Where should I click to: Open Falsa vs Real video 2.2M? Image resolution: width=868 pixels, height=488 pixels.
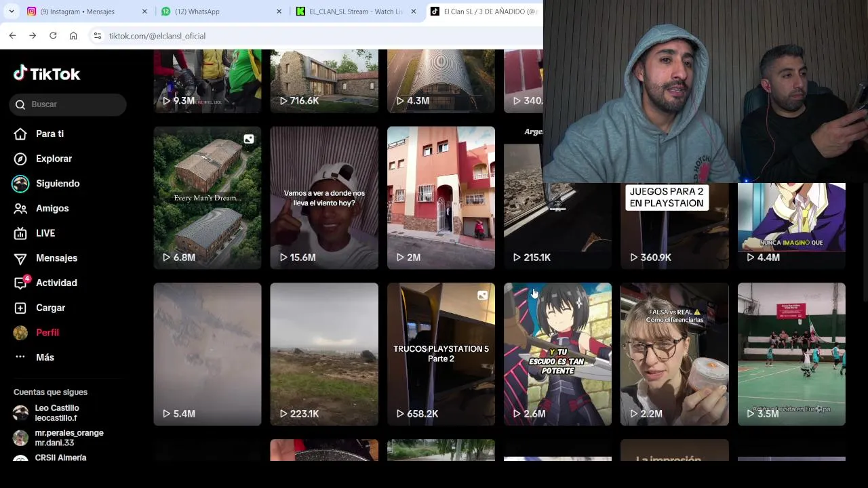click(675, 354)
